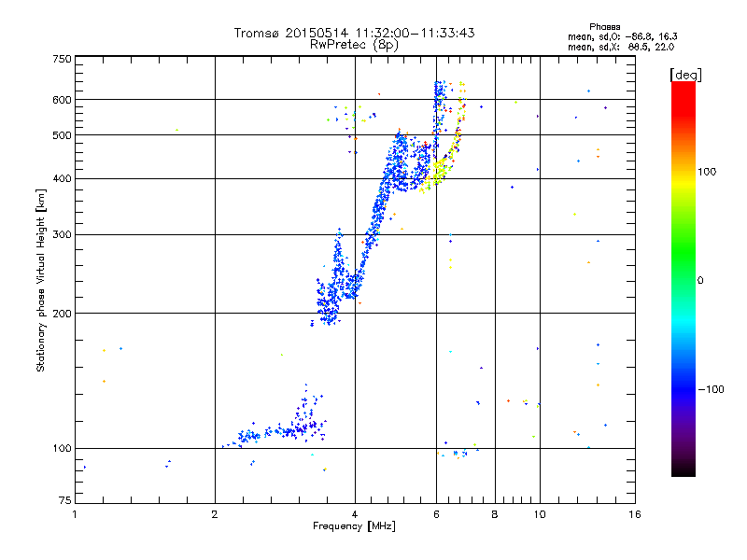The width and height of the screenshot is (747, 560).
Task: Click the y-axis label '300'
Action: (62, 234)
